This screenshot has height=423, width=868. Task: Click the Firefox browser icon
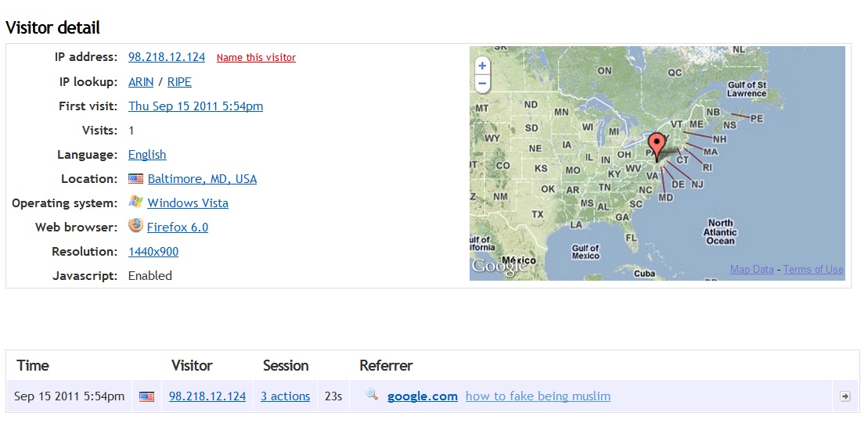[x=135, y=226]
